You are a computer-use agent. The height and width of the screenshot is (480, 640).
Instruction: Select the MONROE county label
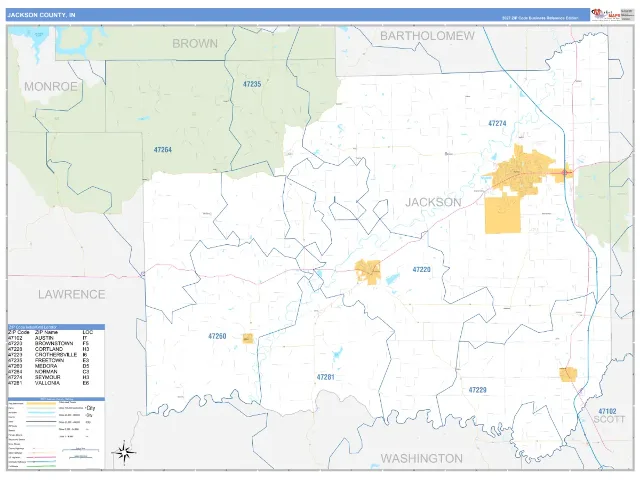point(51,87)
